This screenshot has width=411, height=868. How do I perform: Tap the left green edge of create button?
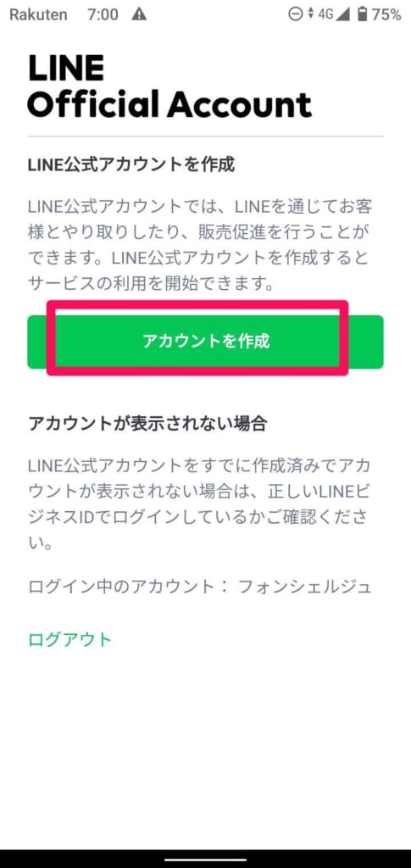37,342
